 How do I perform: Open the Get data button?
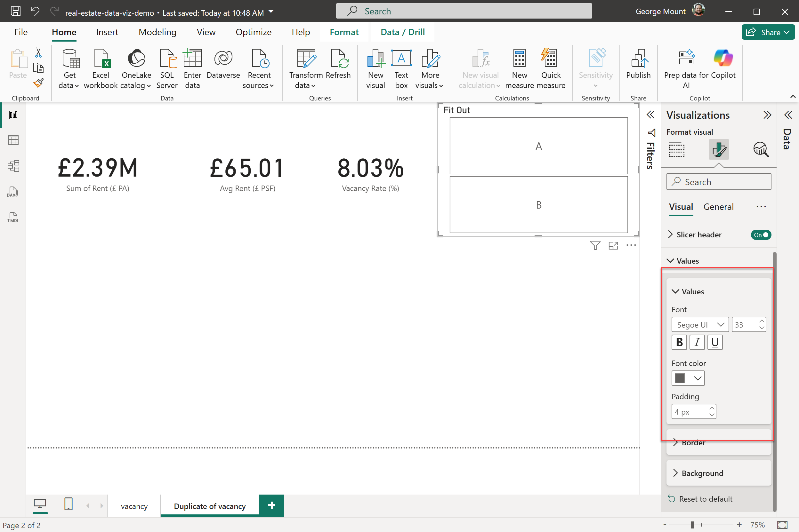(69, 68)
